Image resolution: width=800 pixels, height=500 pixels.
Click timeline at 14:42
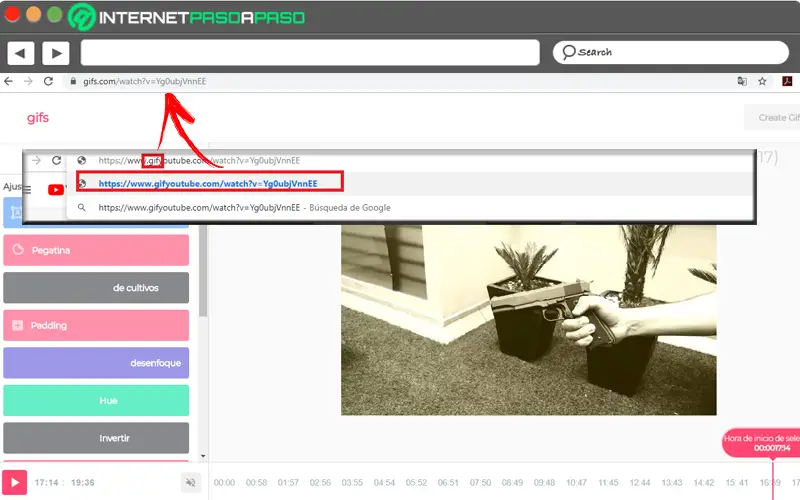(x=704, y=483)
